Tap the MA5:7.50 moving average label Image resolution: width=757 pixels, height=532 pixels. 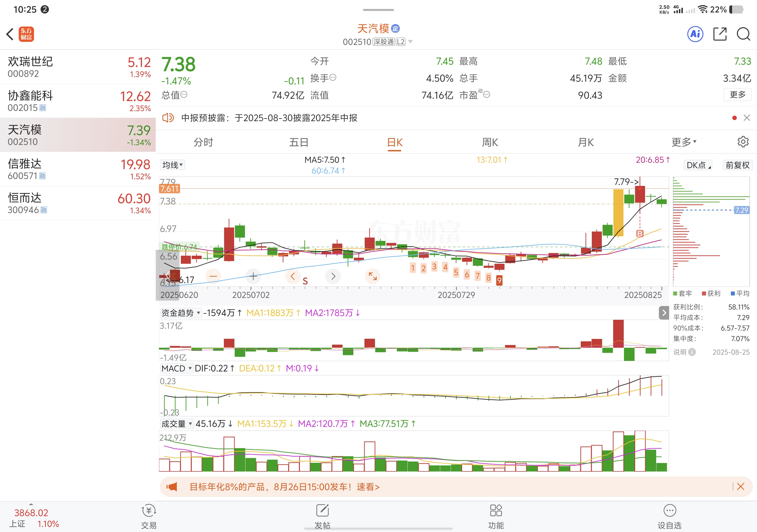click(x=325, y=160)
